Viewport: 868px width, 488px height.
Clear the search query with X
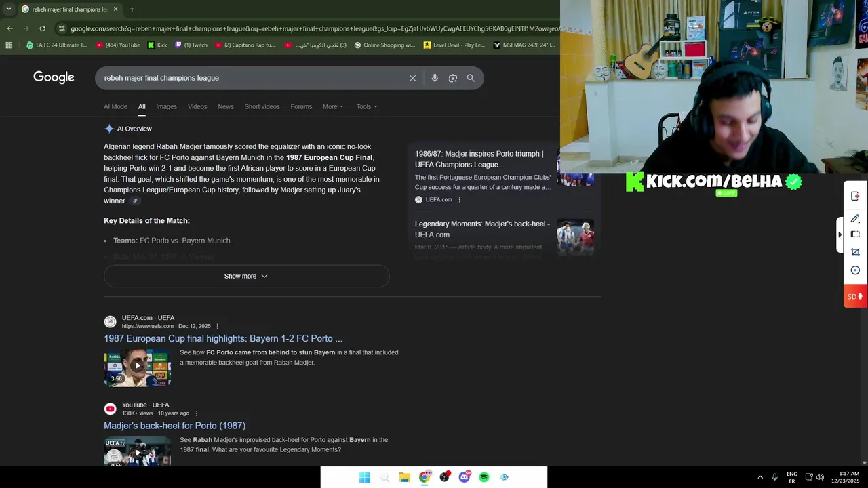coord(412,78)
